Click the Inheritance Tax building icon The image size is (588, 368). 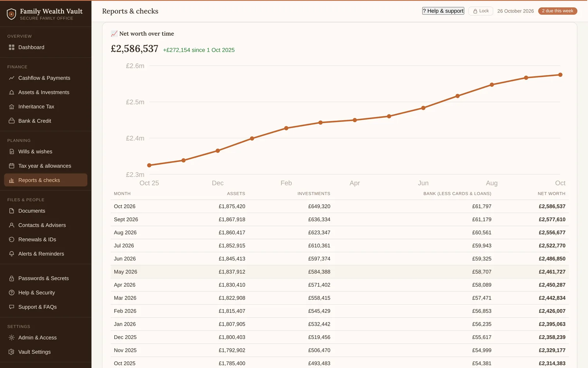pyautogui.click(x=11, y=107)
